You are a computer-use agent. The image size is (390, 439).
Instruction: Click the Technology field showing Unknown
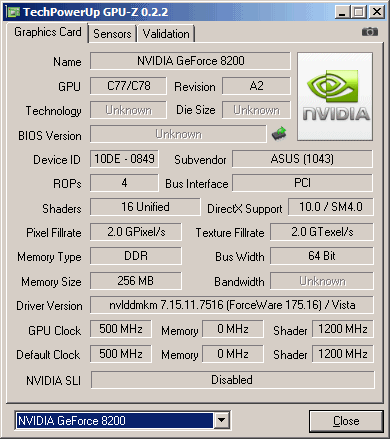click(x=128, y=110)
